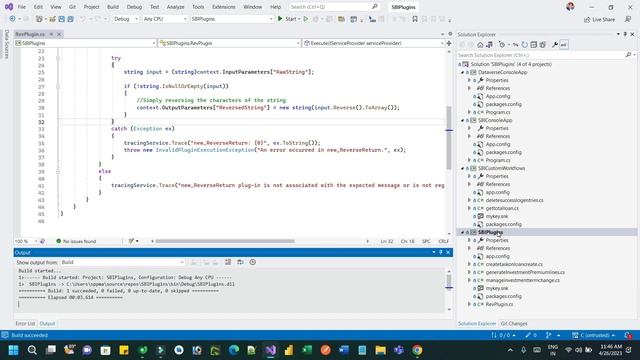This screenshot has height=360, width=640.
Task: Click No issues found health indicator
Action: 76,241
